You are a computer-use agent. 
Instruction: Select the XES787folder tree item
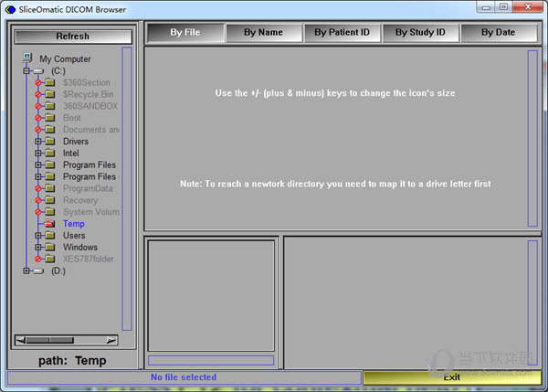[x=87, y=260]
